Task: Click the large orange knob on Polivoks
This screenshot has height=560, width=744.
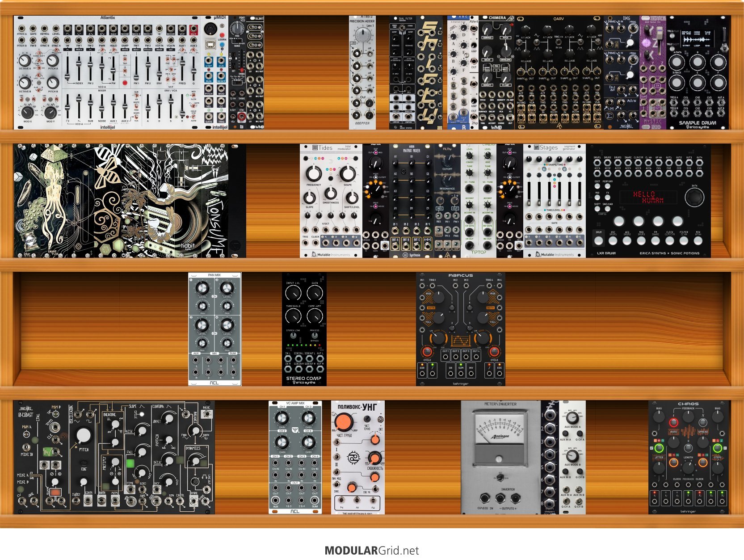Action: click(345, 422)
